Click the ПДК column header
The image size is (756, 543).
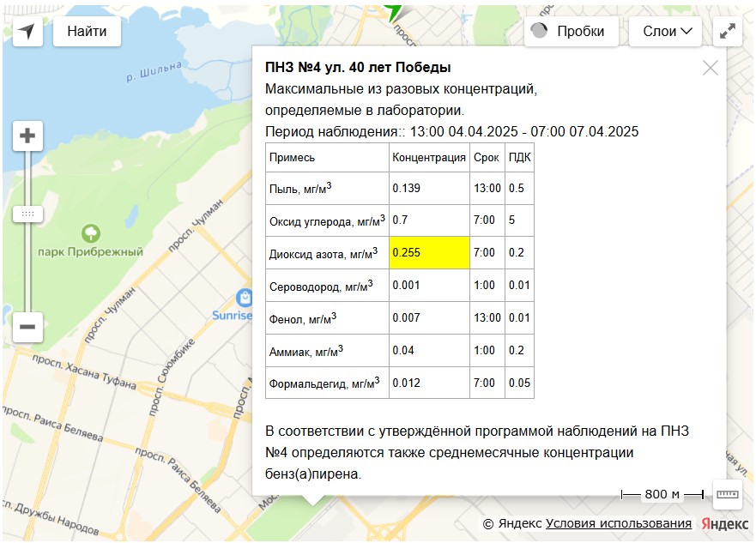519,158
